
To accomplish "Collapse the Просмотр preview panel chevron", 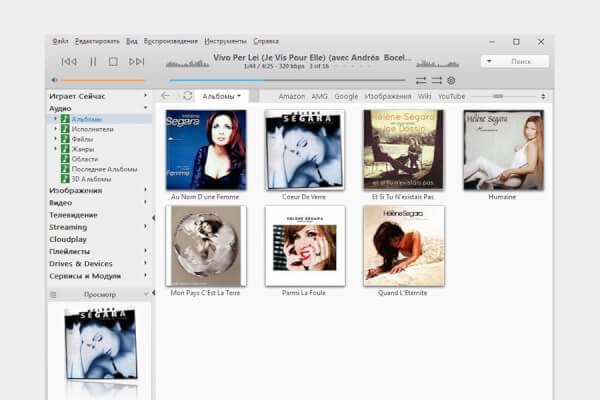I will pyautogui.click(x=145, y=294).
